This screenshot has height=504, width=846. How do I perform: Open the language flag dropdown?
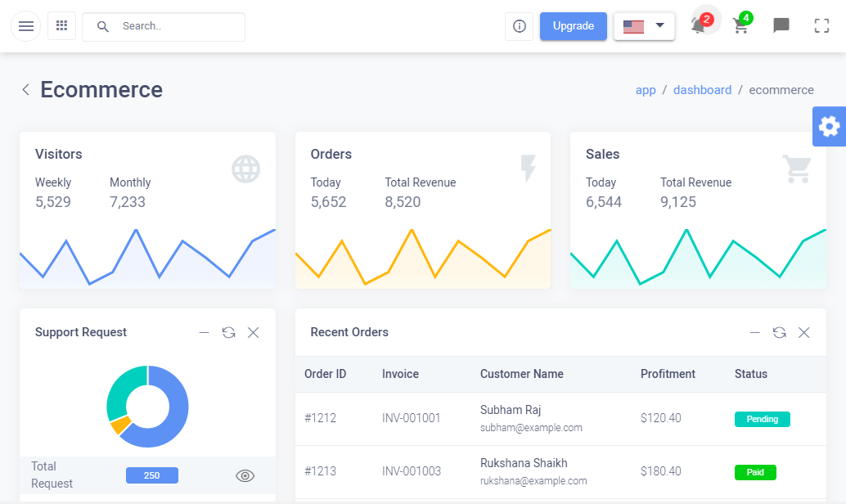pyautogui.click(x=644, y=26)
